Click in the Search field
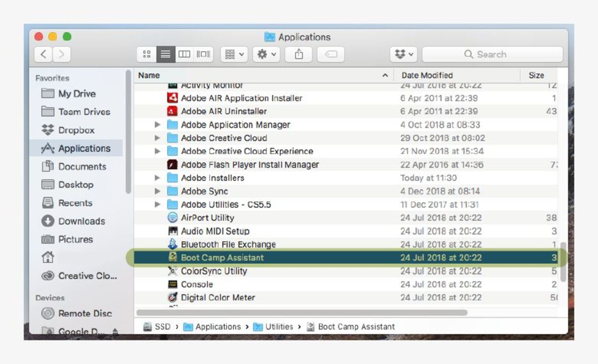The width and height of the screenshot is (598, 364). pyautogui.click(x=492, y=54)
